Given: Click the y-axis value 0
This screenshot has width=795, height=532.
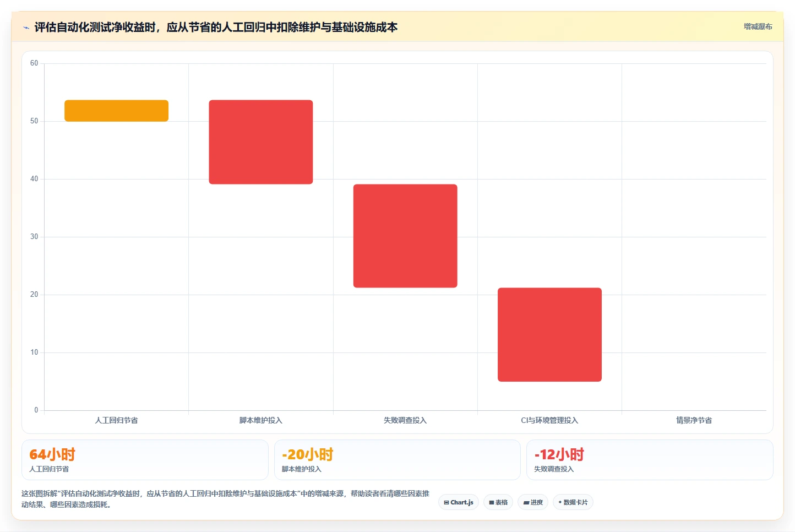Looking at the screenshot, I should coord(36,410).
